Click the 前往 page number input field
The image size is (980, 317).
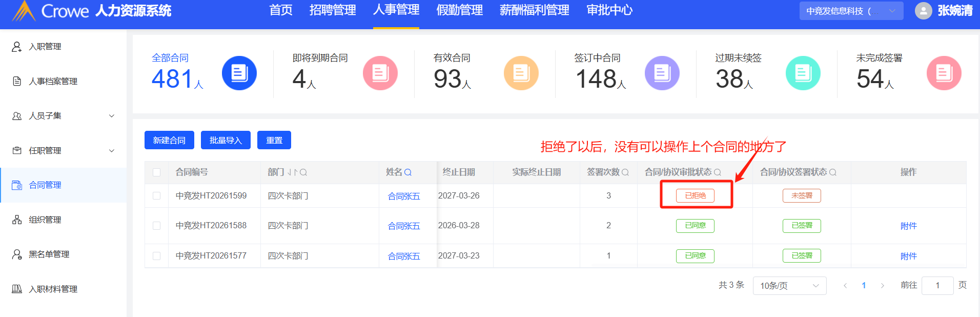pos(937,286)
